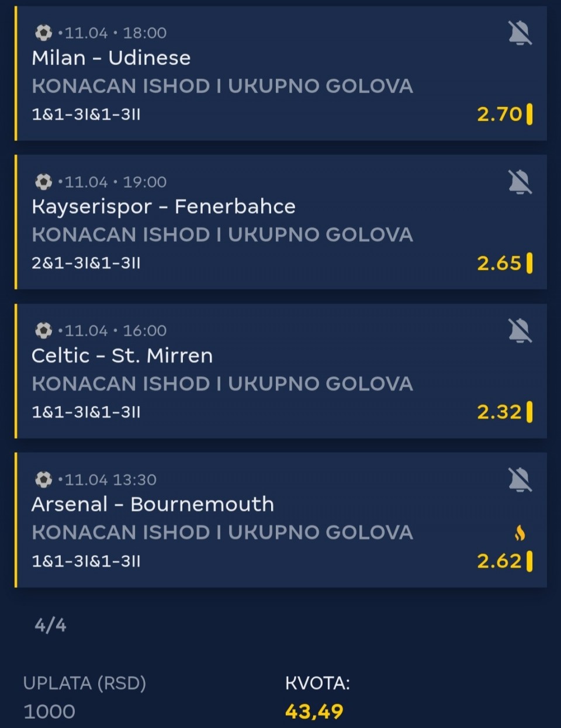The width and height of the screenshot is (561, 728).
Task: Click the 4/4 selections counter
Action: pyautogui.click(x=51, y=626)
